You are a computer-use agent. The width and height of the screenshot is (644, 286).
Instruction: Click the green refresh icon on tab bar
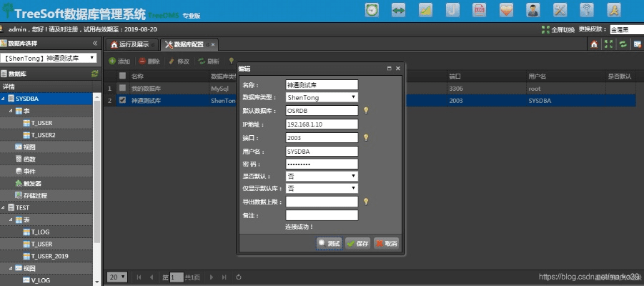coord(623,44)
